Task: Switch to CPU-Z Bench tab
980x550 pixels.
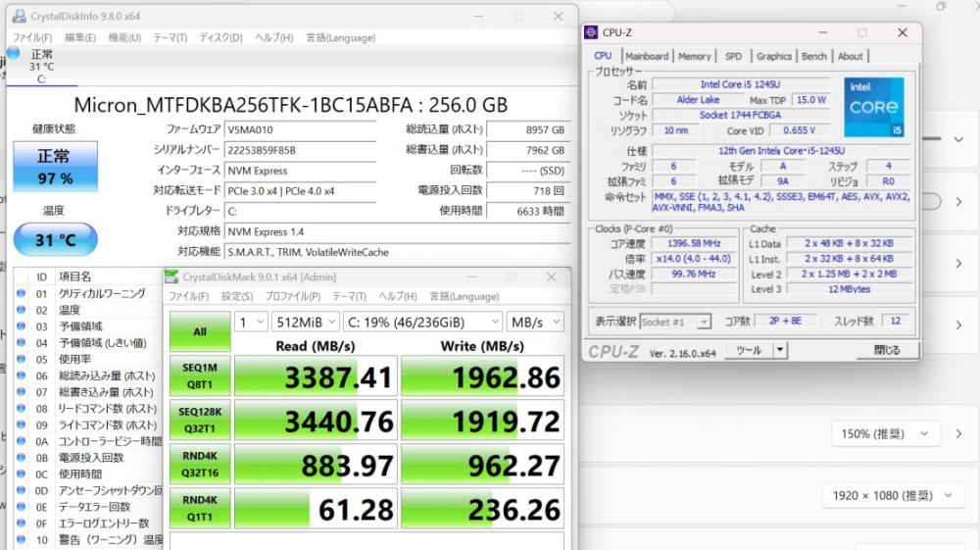Action: pos(813,56)
